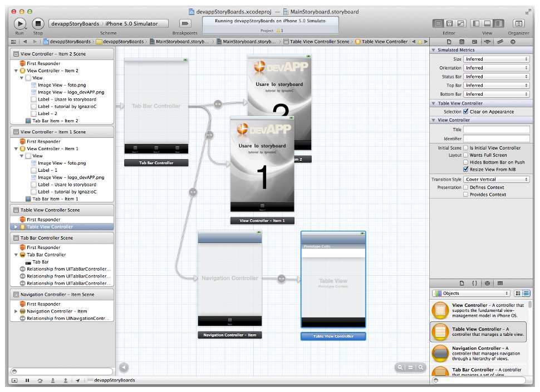The width and height of the screenshot is (540, 392).
Task: Show the Connections inspector arrow icon
Action: [x=513, y=42]
